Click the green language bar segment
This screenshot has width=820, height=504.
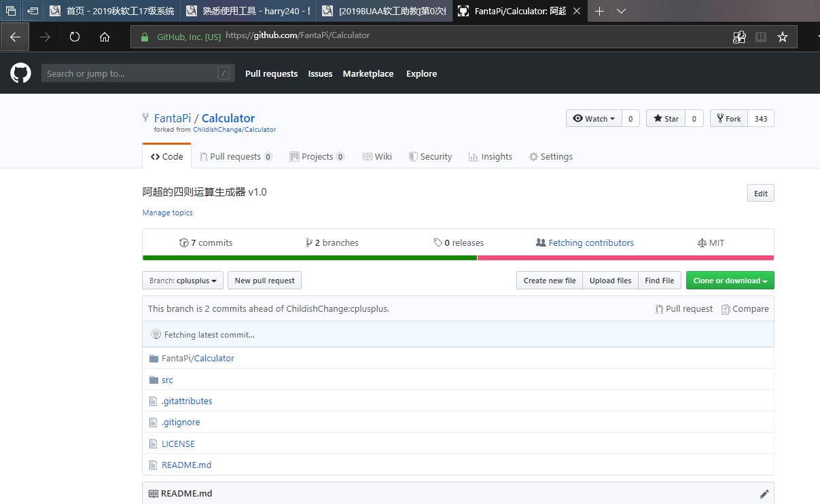[x=310, y=258]
